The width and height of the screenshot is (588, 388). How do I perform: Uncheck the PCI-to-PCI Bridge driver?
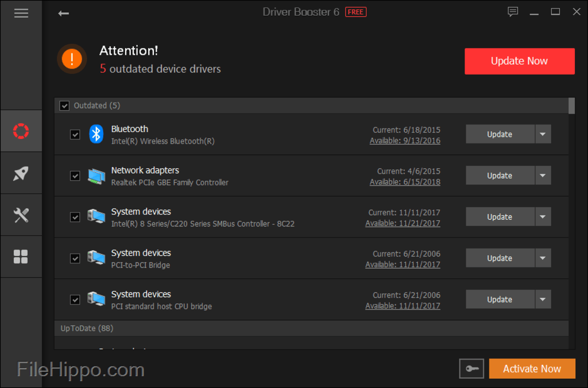(x=75, y=258)
